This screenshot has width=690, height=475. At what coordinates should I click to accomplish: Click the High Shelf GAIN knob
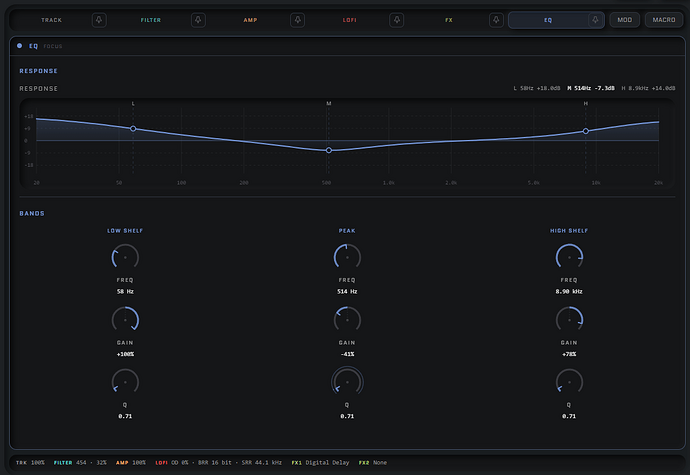tap(569, 320)
